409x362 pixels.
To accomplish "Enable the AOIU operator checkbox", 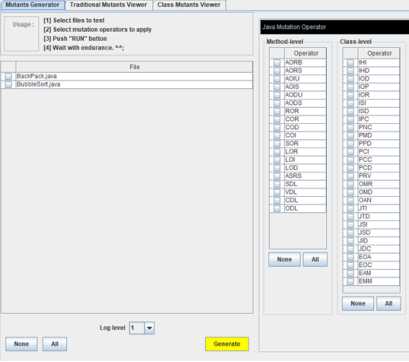I will (277, 79).
